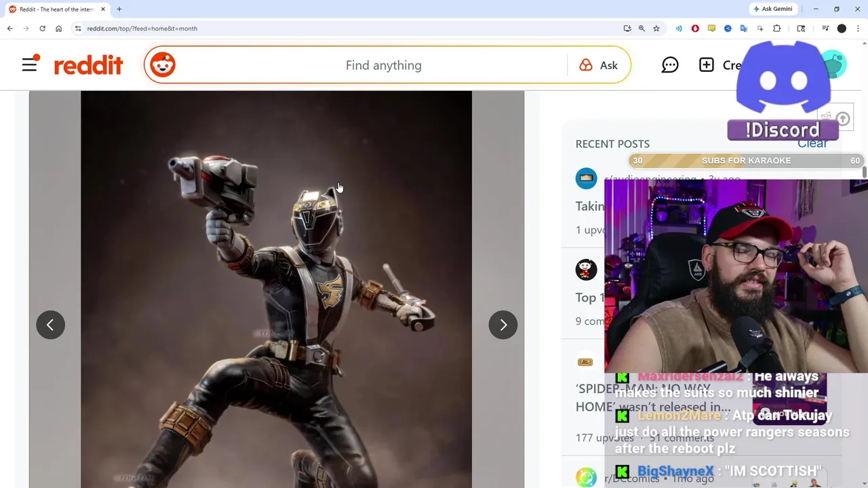The height and width of the screenshot is (488, 868).
Task: Open Reddit's Ask answers button
Action: pyautogui.click(x=599, y=65)
